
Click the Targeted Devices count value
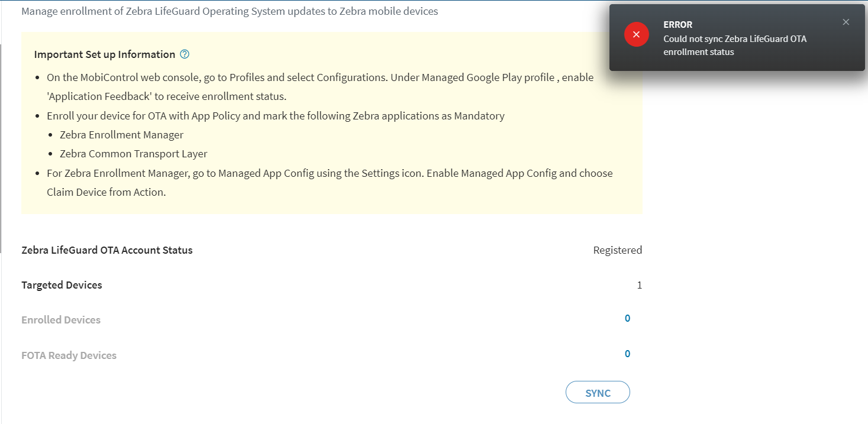pos(639,285)
